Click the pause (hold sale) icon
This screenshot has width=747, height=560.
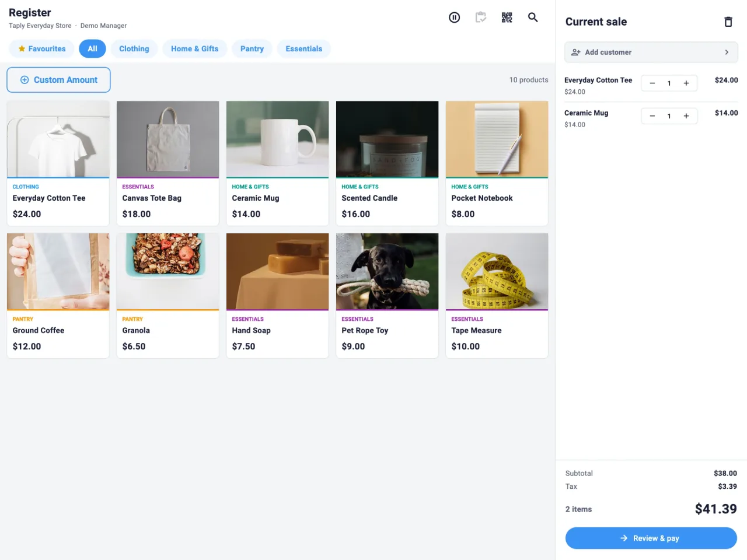coord(454,17)
